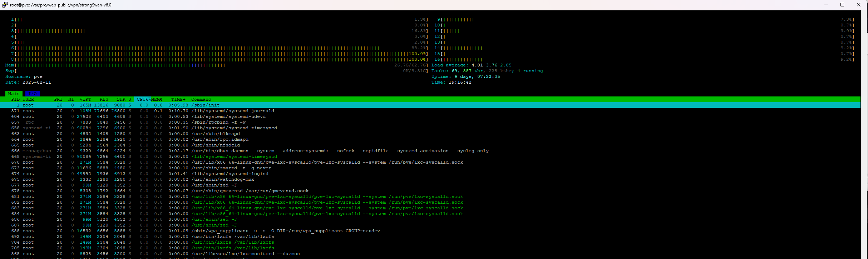Select the /sbin/rpcbind -f -w row

click(430, 122)
